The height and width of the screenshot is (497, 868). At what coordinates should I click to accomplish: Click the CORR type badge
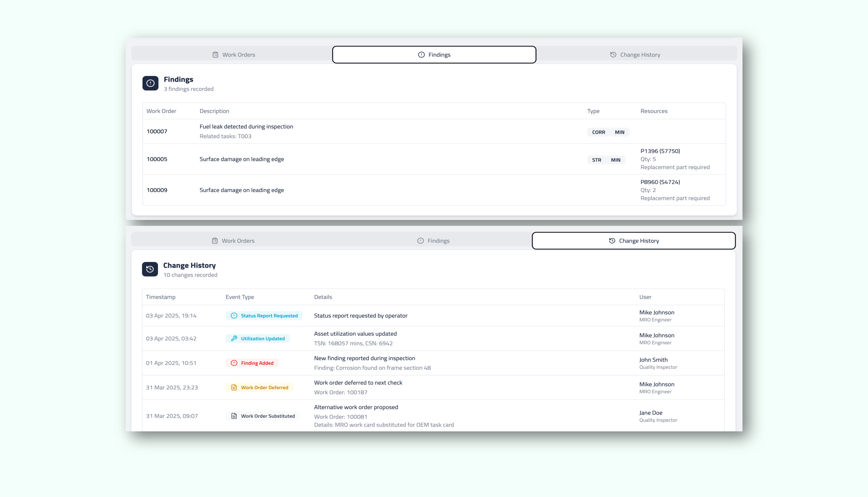pyautogui.click(x=598, y=132)
